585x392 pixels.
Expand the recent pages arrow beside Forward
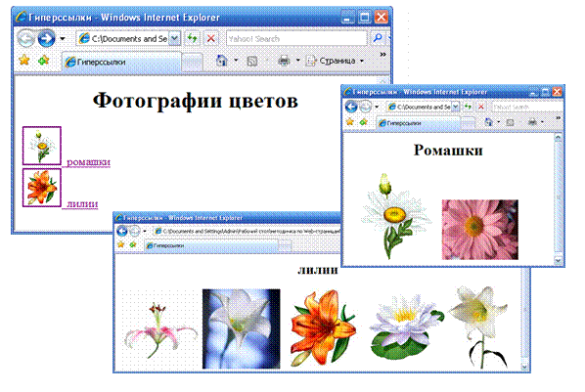point(63,39)
